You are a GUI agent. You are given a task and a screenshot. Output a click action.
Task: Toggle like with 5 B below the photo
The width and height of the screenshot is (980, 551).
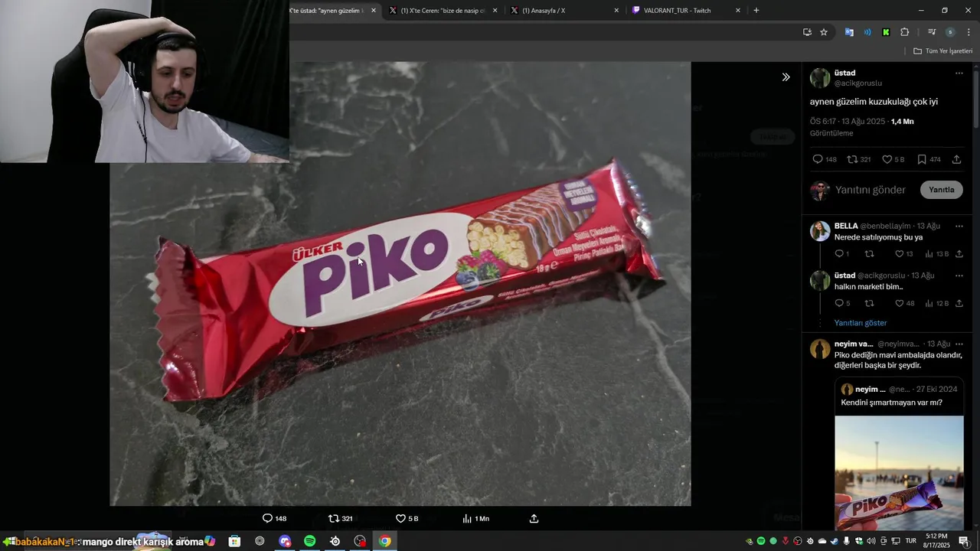point(407,518)
